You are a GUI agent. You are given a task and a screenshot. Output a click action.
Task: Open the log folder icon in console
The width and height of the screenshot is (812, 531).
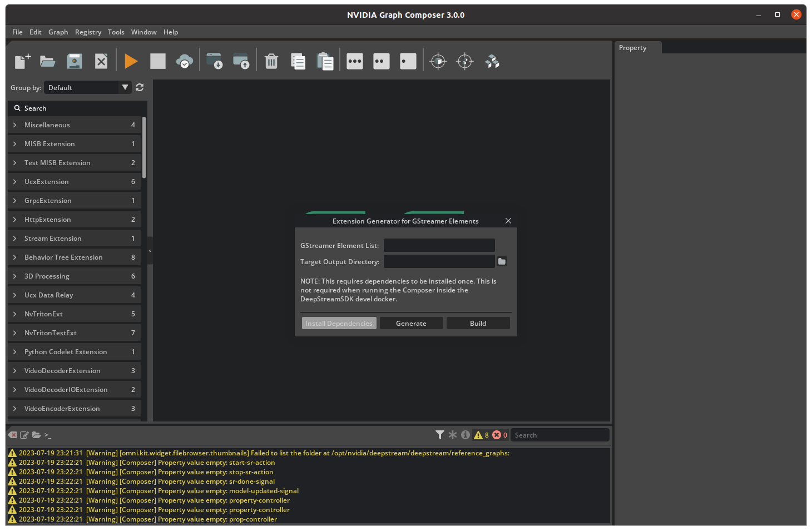[37, 435]
